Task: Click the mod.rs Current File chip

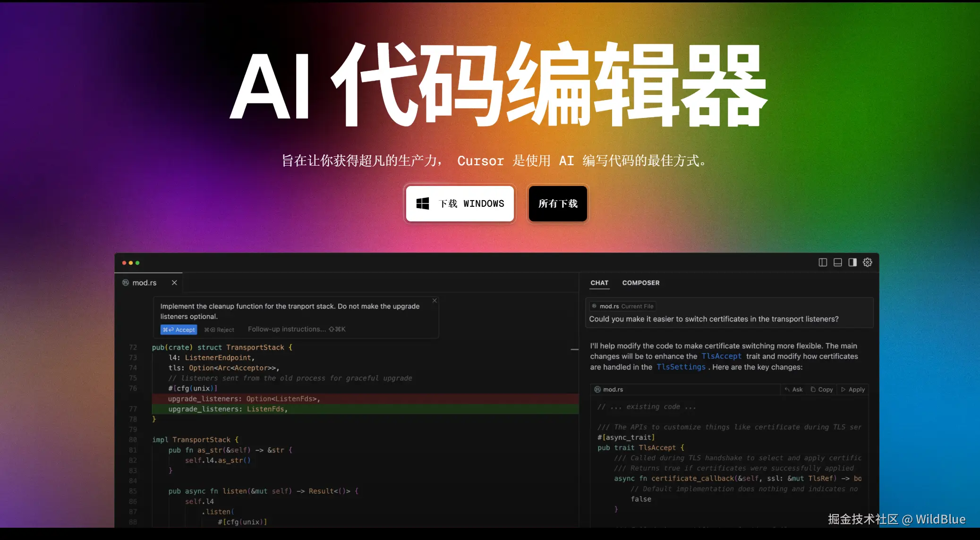Action: pyautogui.click(x=622, y=306)
